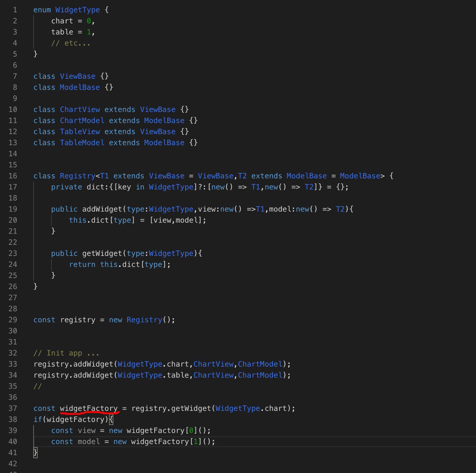Screen dimensions: 476x473
Task: Click 'ChartView' class declaration on line 10
Action: [x=80, y=110]
